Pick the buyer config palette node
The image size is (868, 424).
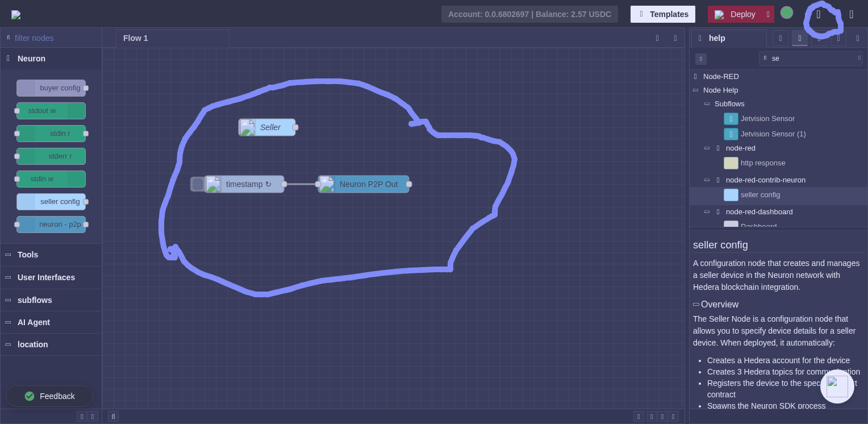(51, 88)
